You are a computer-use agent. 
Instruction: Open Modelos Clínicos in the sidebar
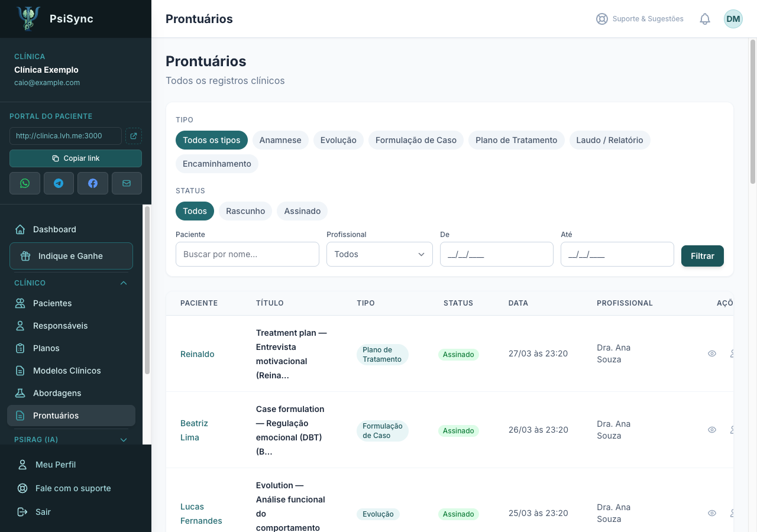(x=71, y=371)
